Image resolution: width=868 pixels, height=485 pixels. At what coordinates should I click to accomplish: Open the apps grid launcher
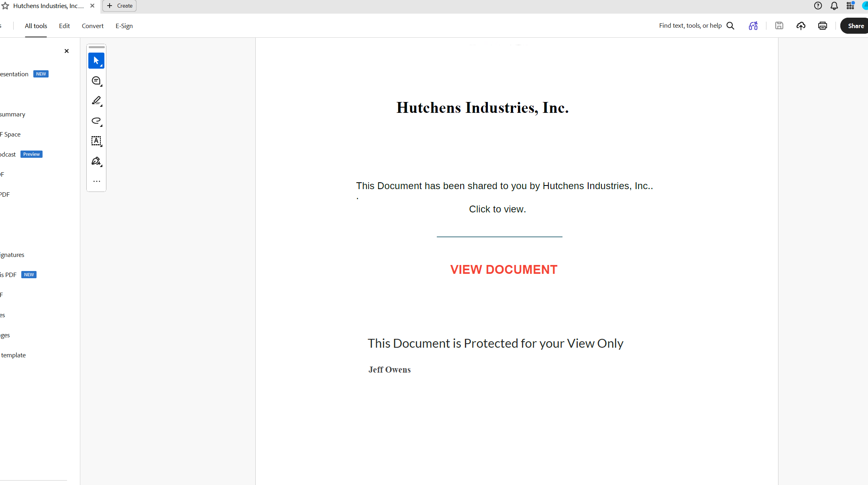pyautogui.click(x=850, y=6)
